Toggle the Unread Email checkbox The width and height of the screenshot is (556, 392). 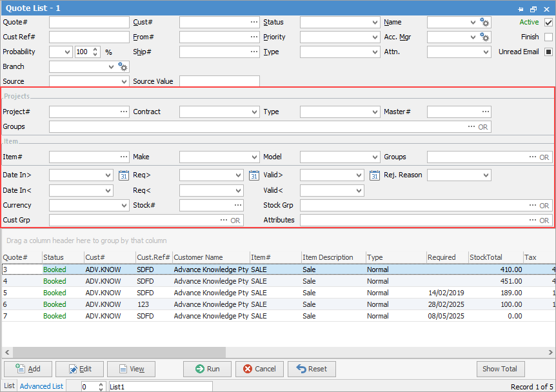pos(548,52)
